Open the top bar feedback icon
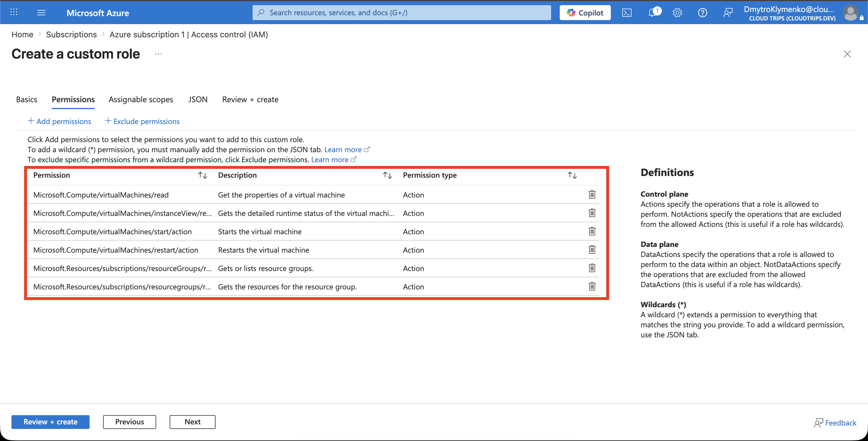This screenshot has height=441, width=868. pyautogui.click(x=728, y=13)
